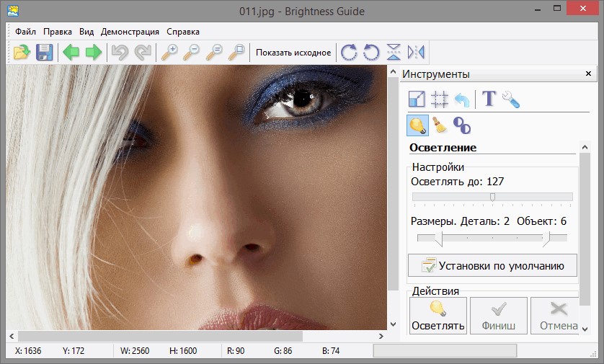Open the Файл menu
The height and width of the screenshot is (364, 604).
tap(25, 32)
